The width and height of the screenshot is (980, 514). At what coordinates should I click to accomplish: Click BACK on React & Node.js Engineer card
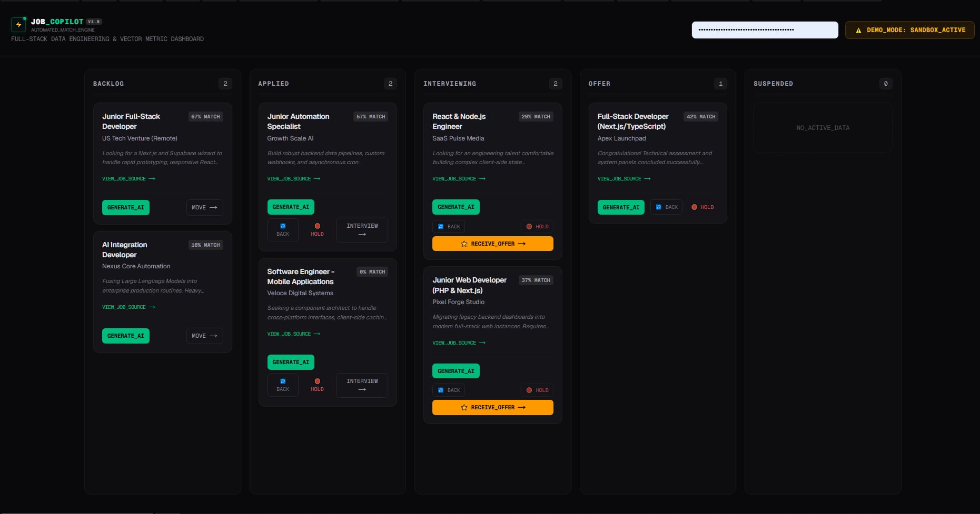pyautogui.click(x=449, y=227)
